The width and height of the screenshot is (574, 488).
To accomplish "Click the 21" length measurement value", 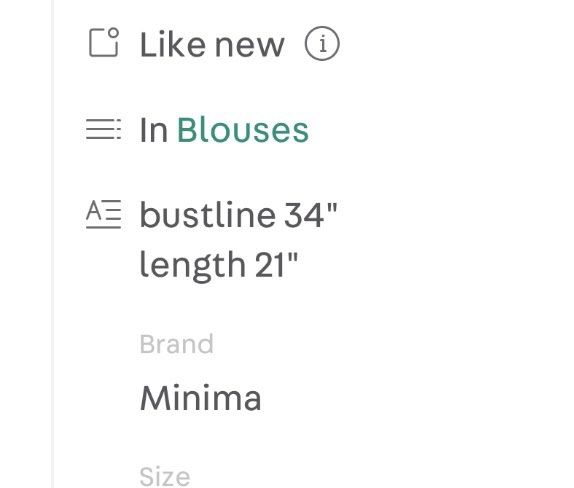I will click(x=276, y=264).
